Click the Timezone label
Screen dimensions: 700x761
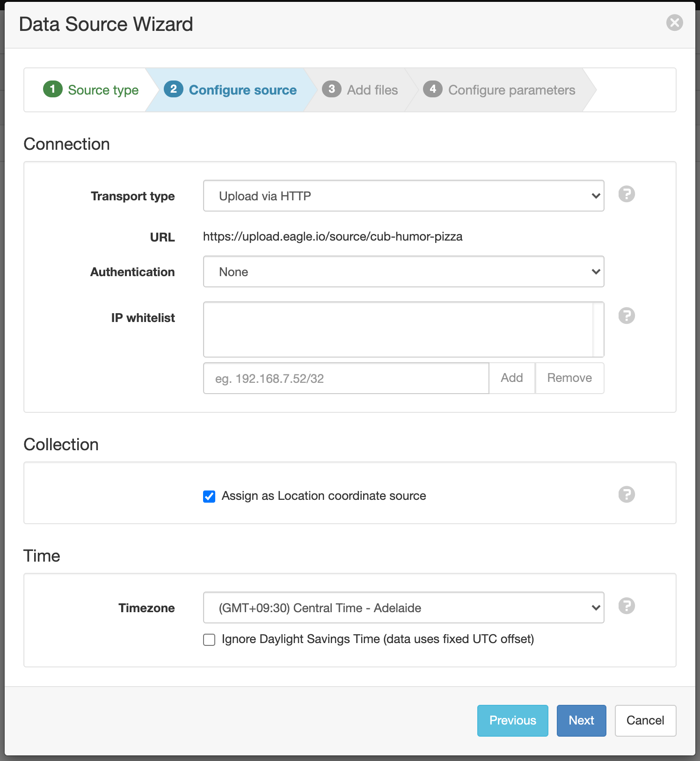pos(146,608)
